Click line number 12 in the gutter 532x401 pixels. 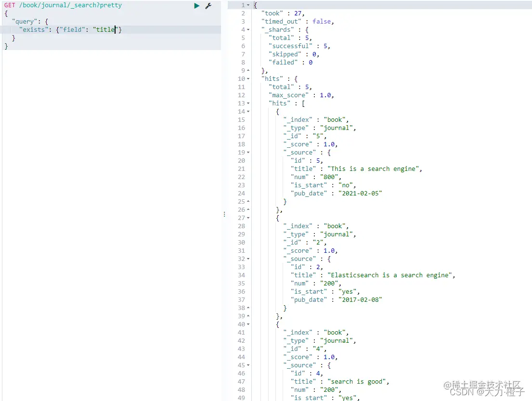(241, 95)
